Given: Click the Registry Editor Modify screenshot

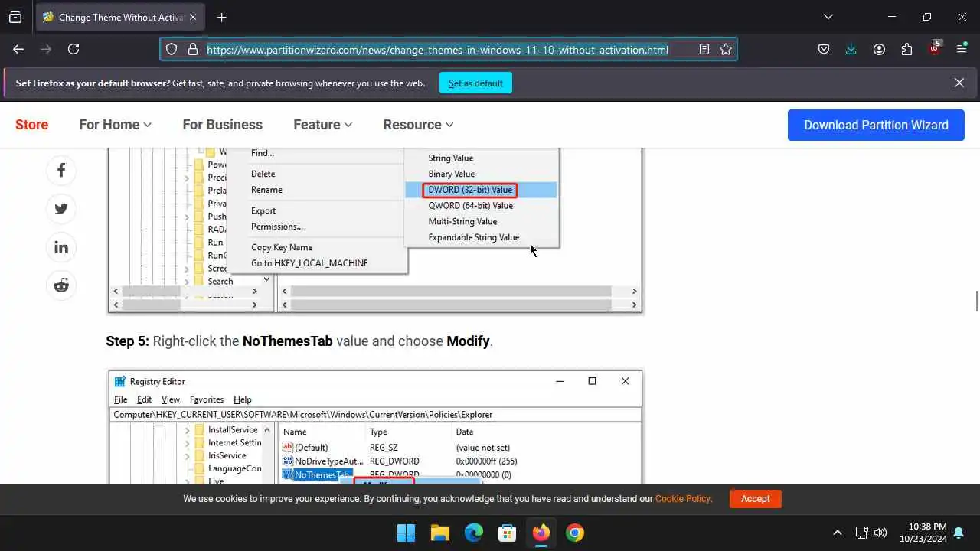Looking at the screenshot, I should click(375, 426).
